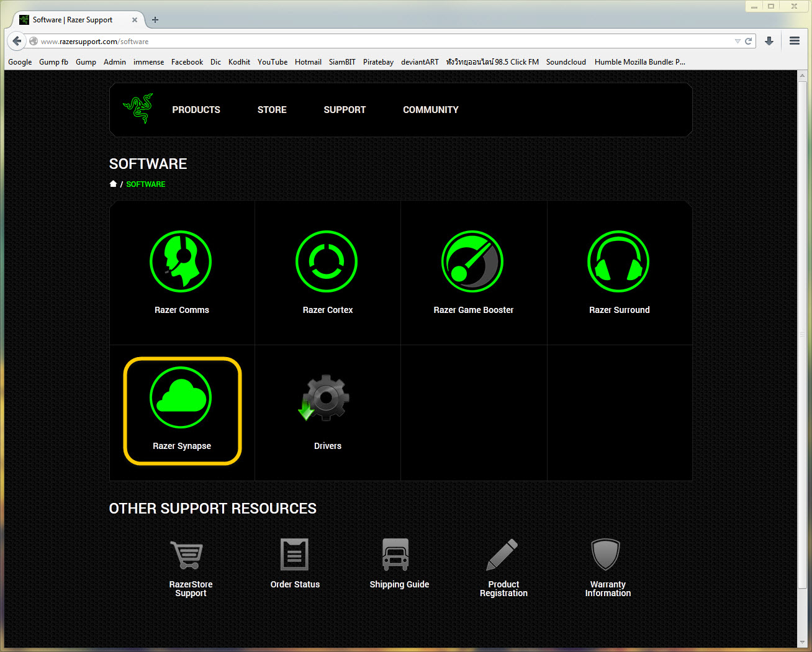Screen dimensions: 812x652
Task: Open the RazerStore Support cart icon
Action: pyautogui.click(x=187, y=555)
